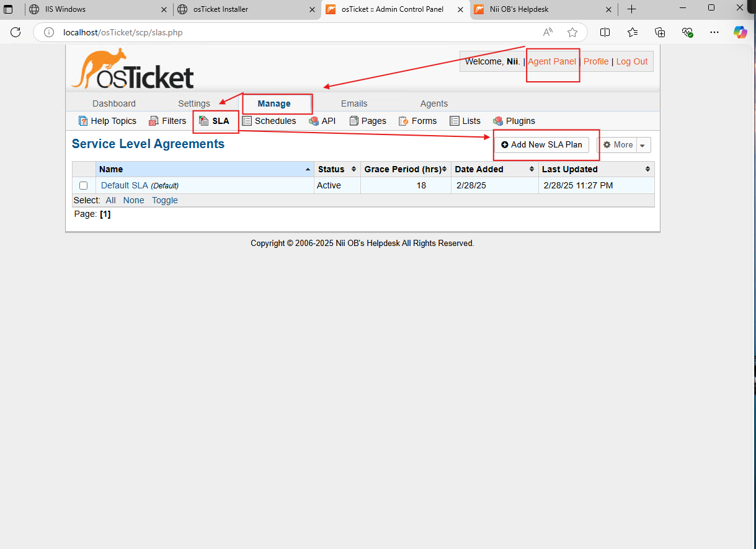This screenshot has width=756, height=549.
Task: Click the Plugins icon
Action: pos(497,121)
